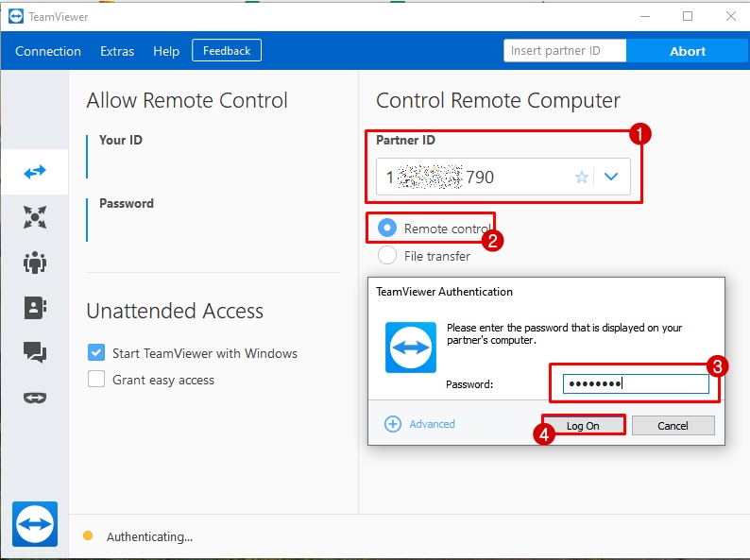Uncheck Start TeamViewer with Windows
Image resolution: width=750 pixels, height=560 pixels.
coord(96,352)
